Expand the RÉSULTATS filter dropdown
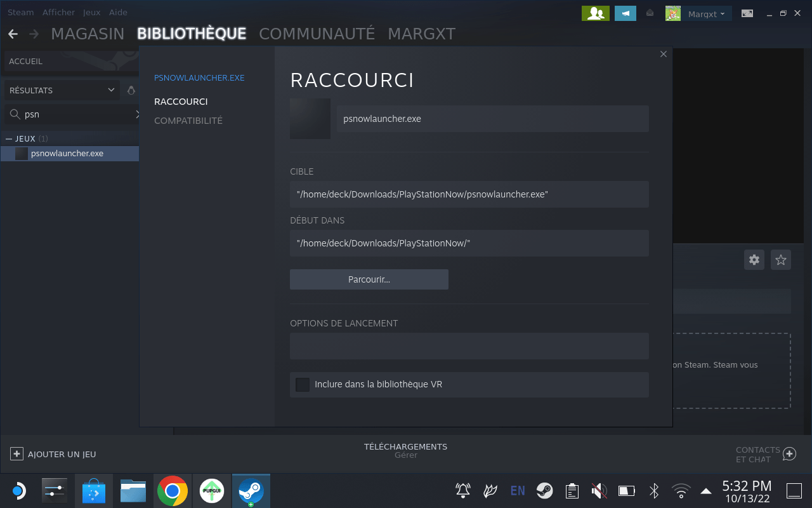This screenshot has width=812, height=508. click(x=62, y=90)
